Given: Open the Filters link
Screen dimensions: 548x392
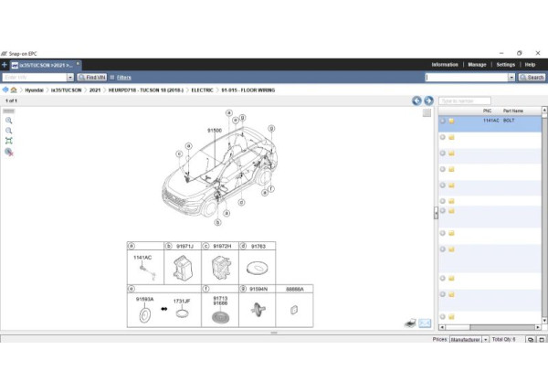Looking at the screenshot, I should [x=123, y=78].
